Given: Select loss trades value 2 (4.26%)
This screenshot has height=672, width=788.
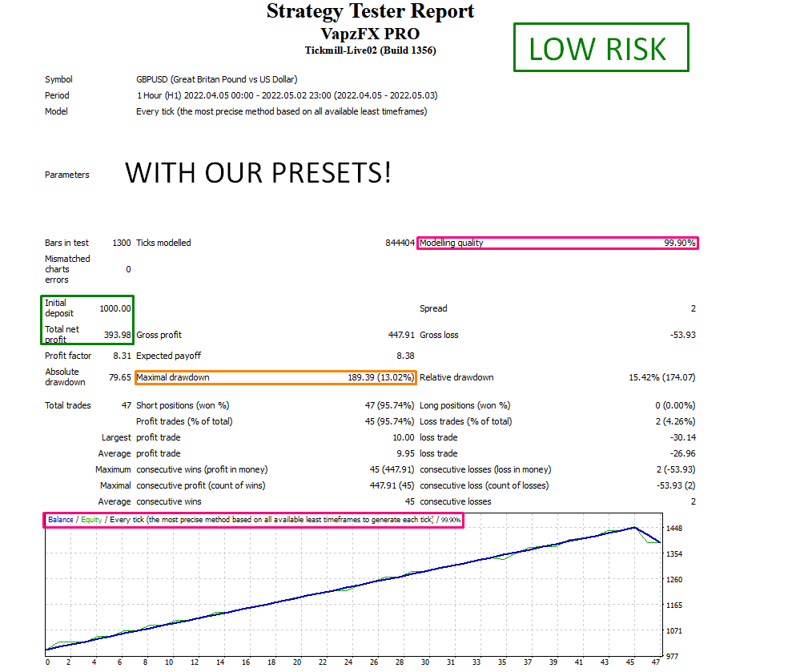Looking at the screenshot, I should (x=675, y=421).
